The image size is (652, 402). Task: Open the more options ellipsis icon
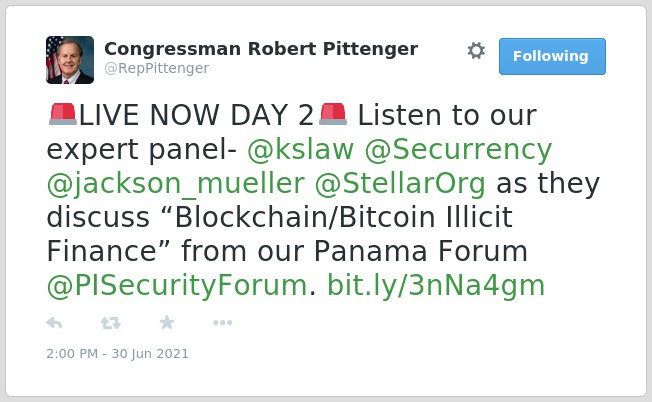coord(222,323)
